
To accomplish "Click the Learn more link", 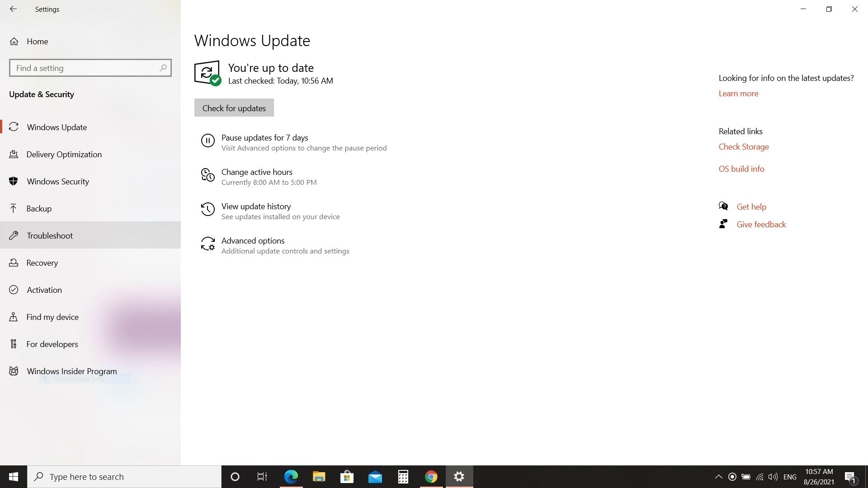I will [x=738, y=94].
